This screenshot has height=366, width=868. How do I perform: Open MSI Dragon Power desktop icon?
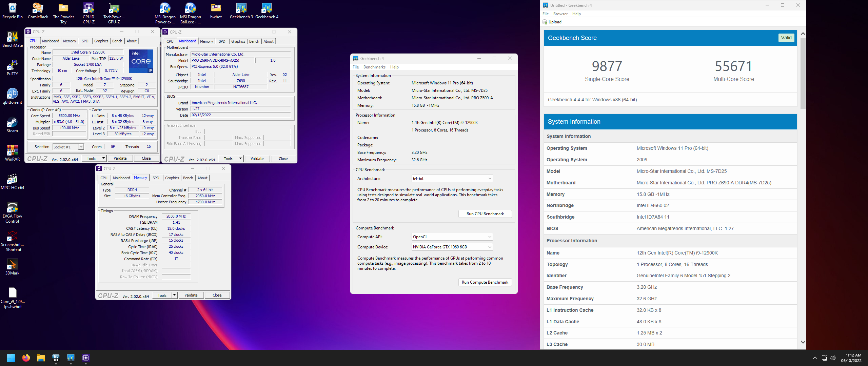[165, 13]
